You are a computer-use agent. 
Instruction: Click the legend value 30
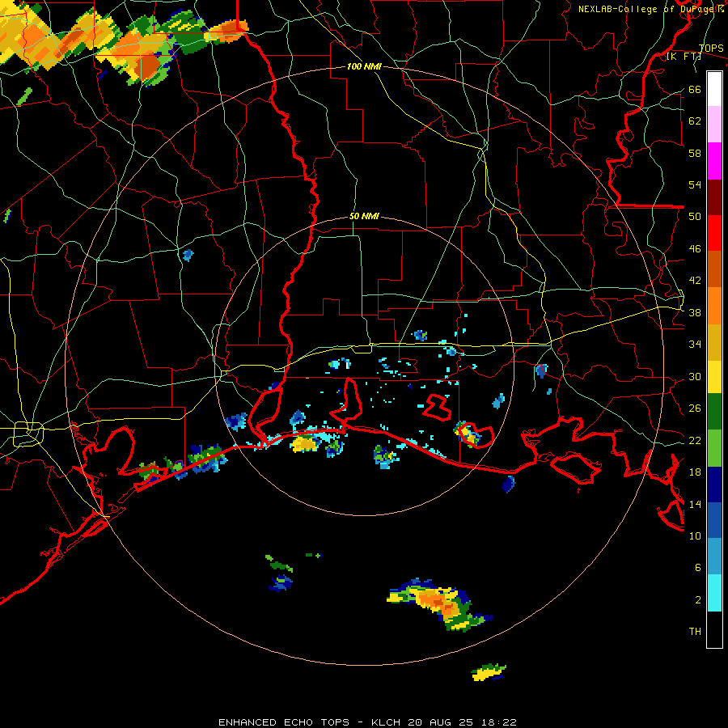point(695,376)
